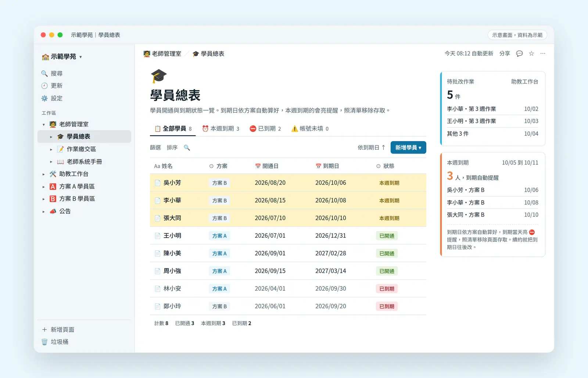Open 李小華 · 第 3 週作業 in the homework card
The width and height of the screenshot is (588, 378).
(492, 109)
